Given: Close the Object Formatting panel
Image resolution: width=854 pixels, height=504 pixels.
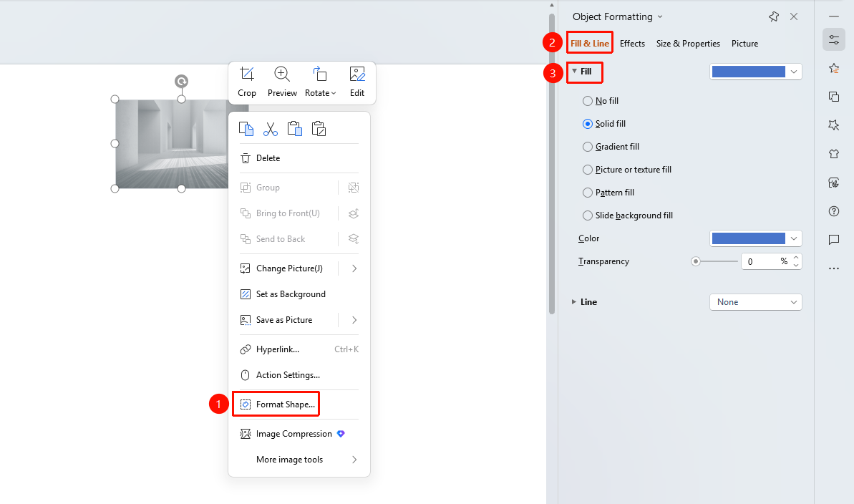Looking at the screenshot, I should (794, 16).
